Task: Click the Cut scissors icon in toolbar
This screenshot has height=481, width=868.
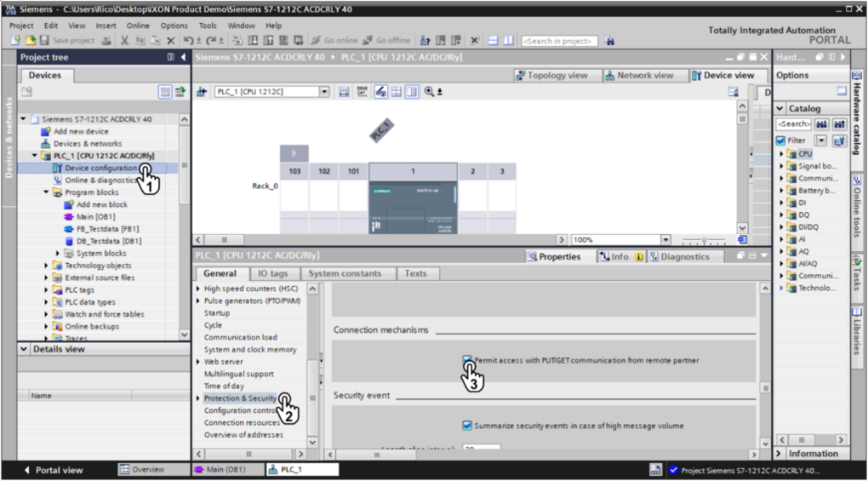Action: click(x=125, y=40)
